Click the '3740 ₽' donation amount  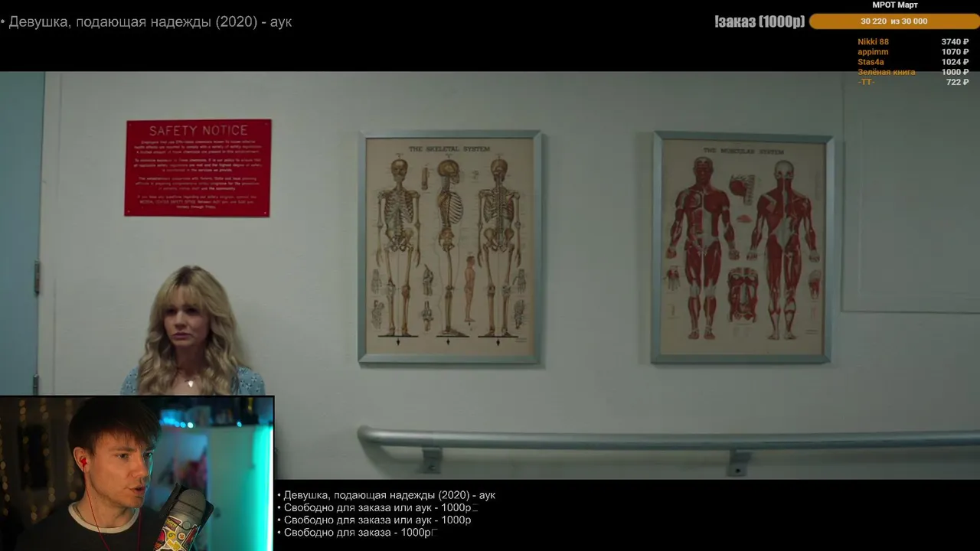(955, 42)
